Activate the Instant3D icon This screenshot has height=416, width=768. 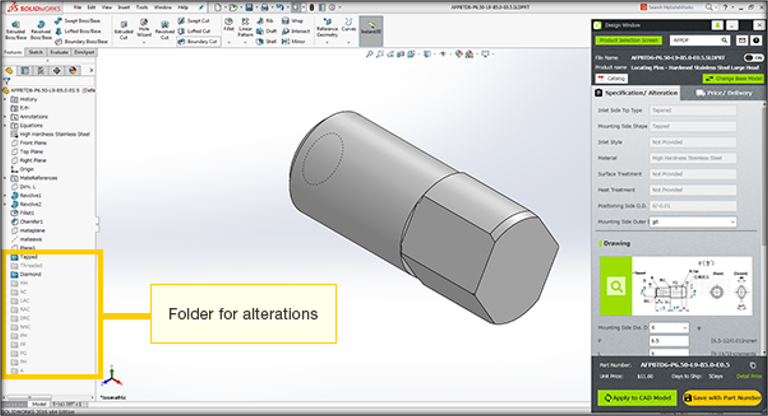coord(370,28)
